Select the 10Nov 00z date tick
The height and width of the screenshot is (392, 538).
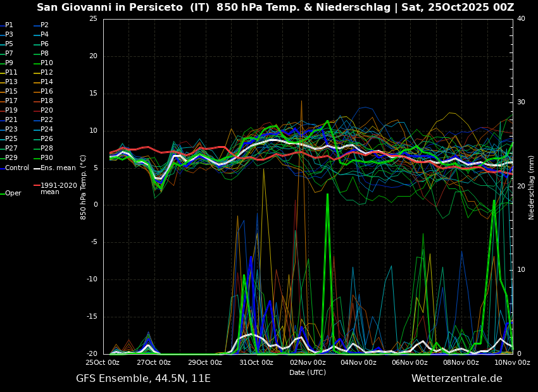511,363
